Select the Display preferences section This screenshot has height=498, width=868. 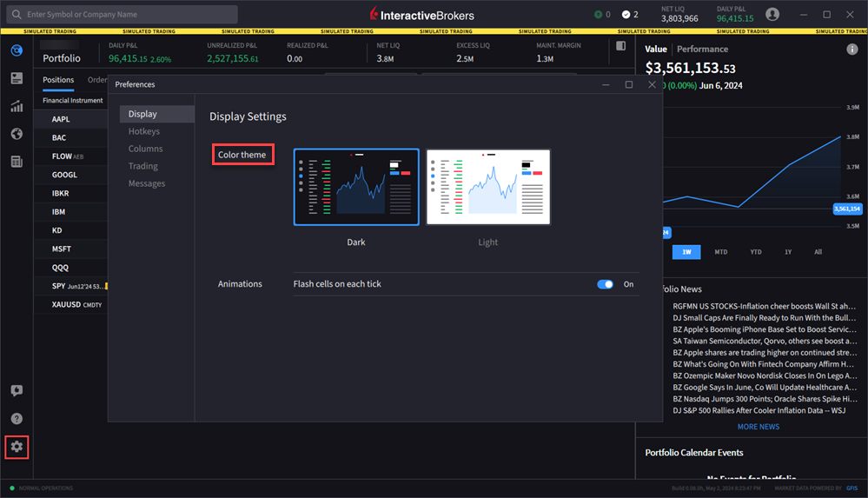pos(156,114)
